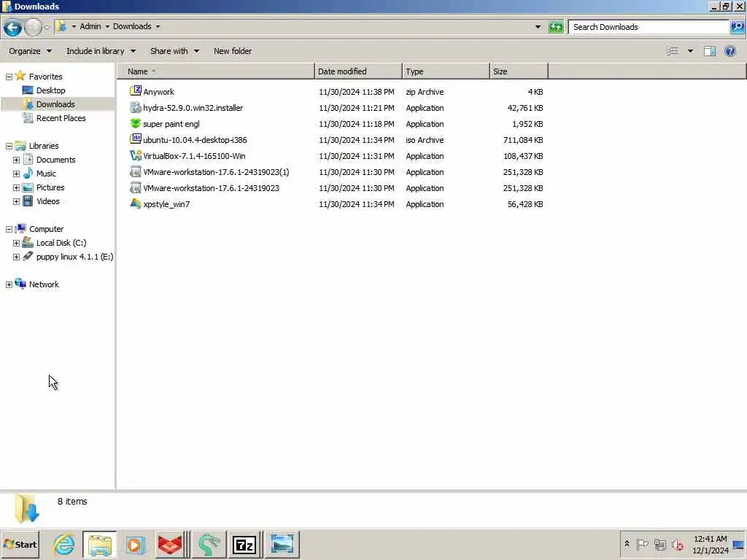Click the Forward navigation arrow

tap(33, 28)
